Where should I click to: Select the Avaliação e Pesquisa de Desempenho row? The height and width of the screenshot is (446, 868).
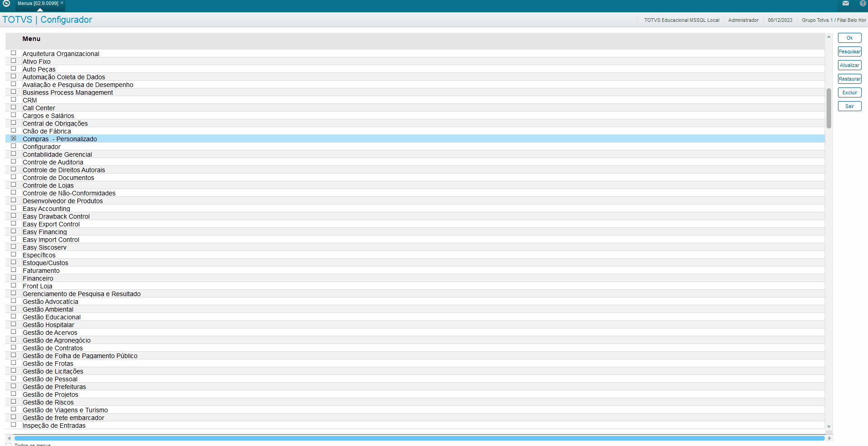415,85
